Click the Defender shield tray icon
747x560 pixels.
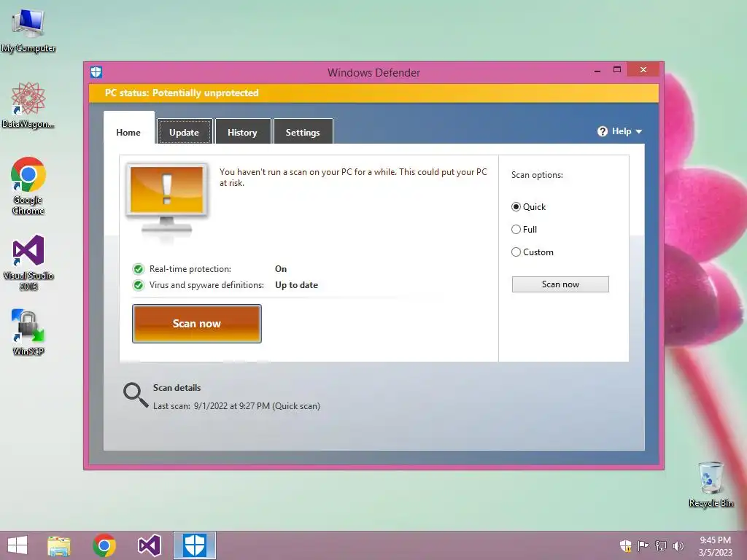tap(625, 545)
